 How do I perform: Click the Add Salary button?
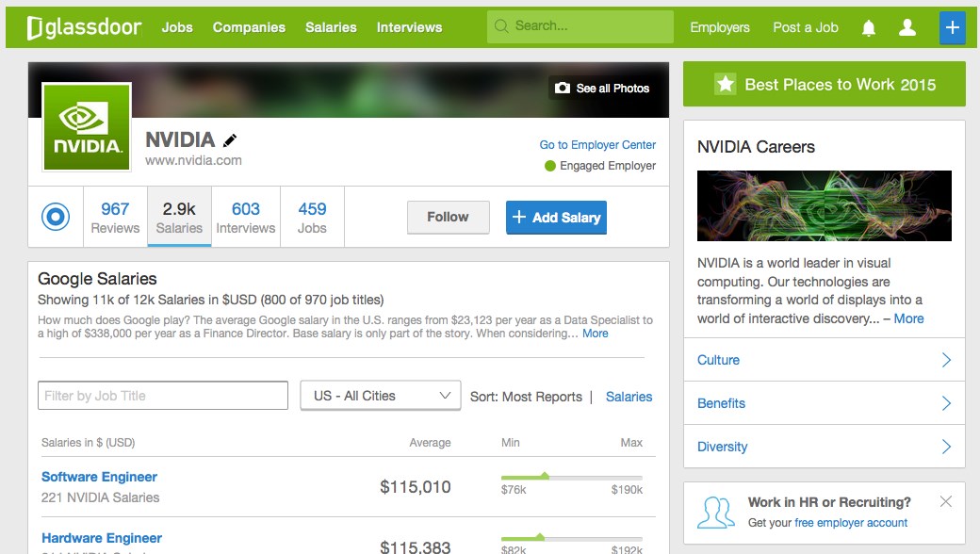click(x=556, y=217)
